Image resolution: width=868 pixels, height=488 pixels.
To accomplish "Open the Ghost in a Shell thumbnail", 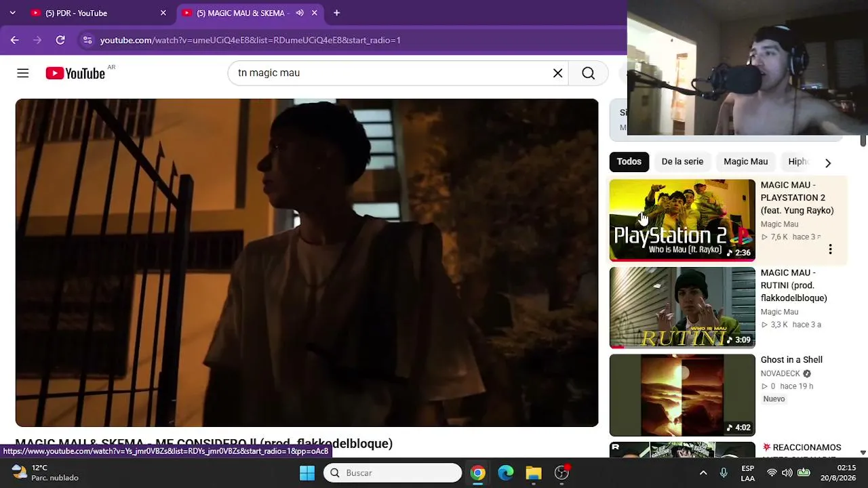I will (682, 395).
